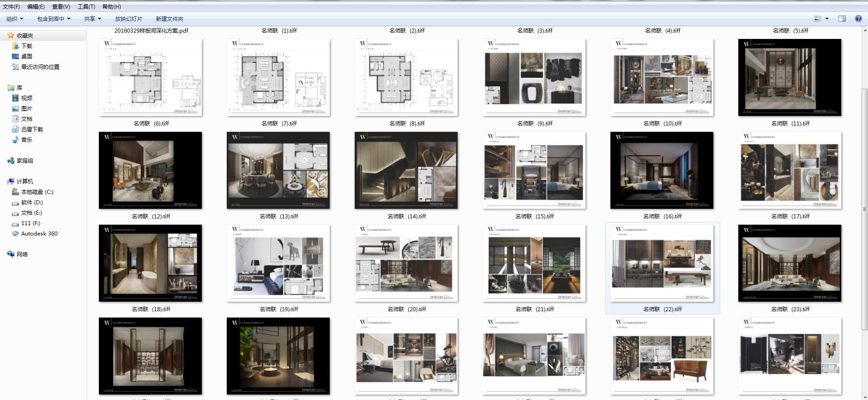
Task: Open 软件 (D:) drive icon
Action: tap(15, 202)
